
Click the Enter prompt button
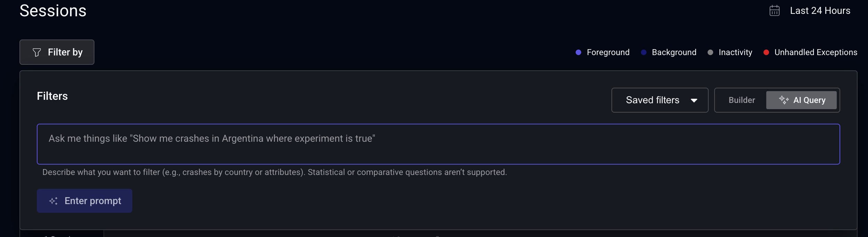[x=84, y=201]
